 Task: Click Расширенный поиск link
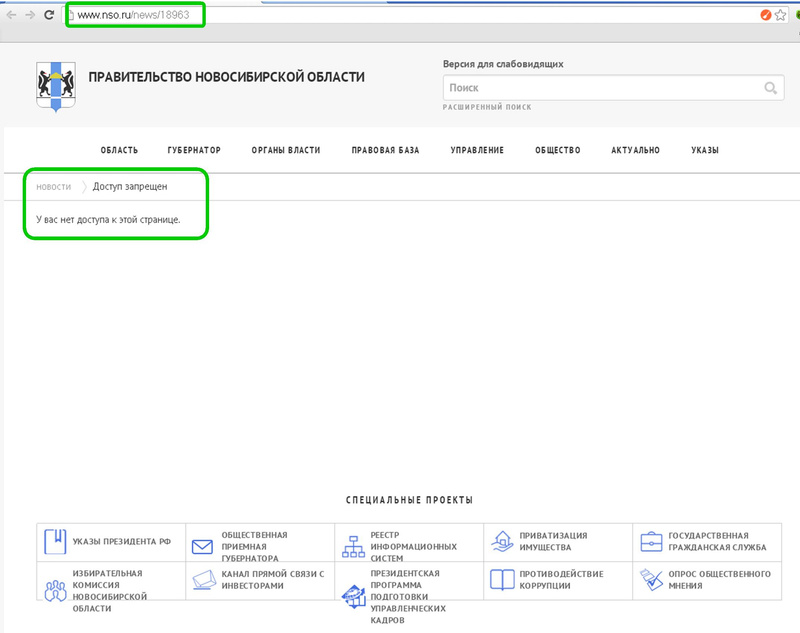click(487, 107)
